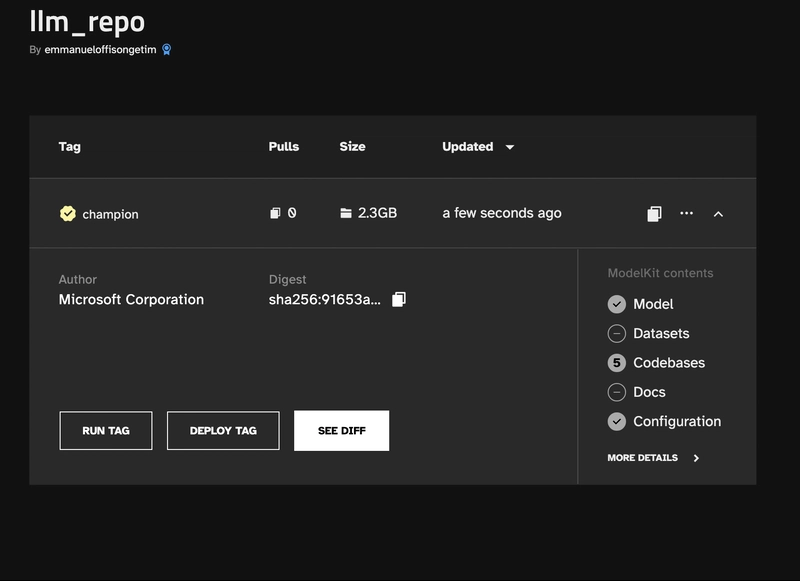This screenshot has height=581, width=800.
Task: Sort by the Size column header
Action: tap(353, 146)
